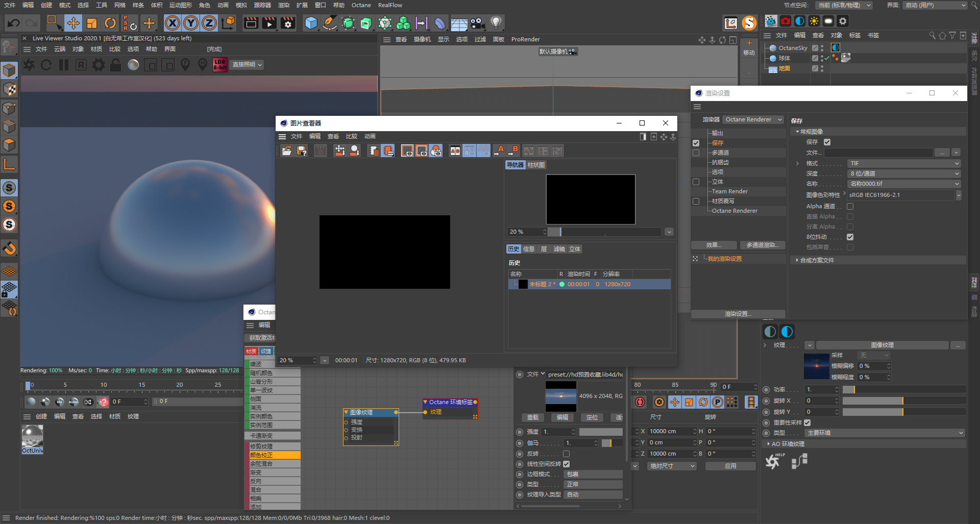Image resolution: width=980 pixels, height=524 pixels.
Task: Open the 深度 8 位/通道 dropdown
Action: (904, 173)
